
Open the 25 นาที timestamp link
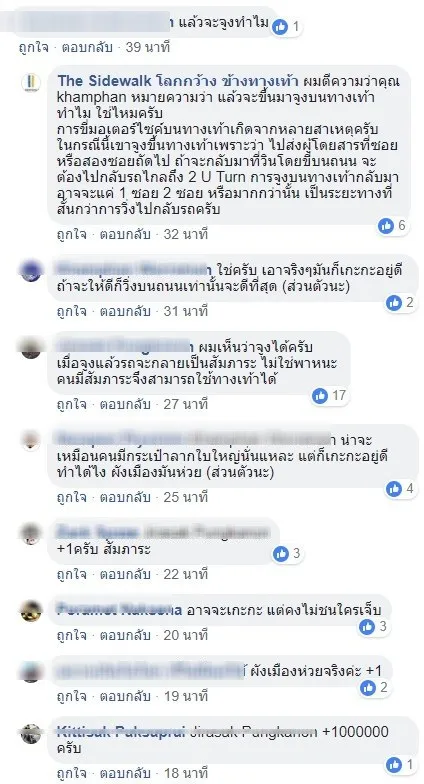click(x=186, y=497)
